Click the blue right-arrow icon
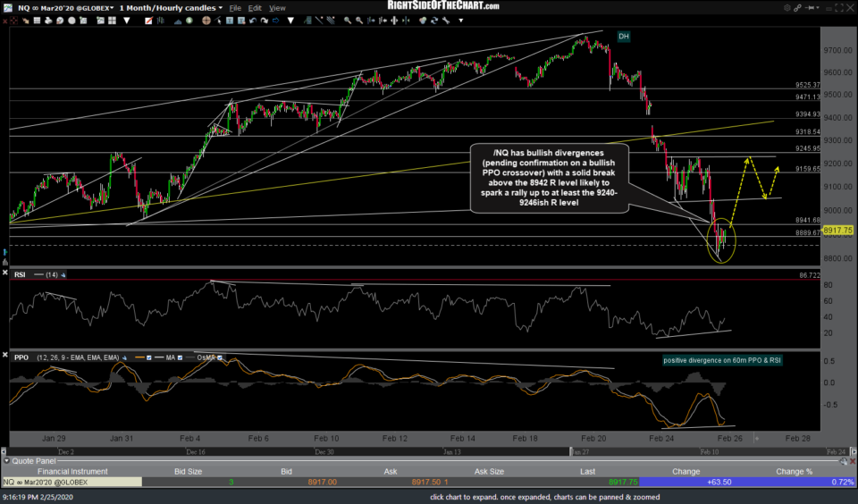Viewport: 858px width, 504px height. point(276,21)
